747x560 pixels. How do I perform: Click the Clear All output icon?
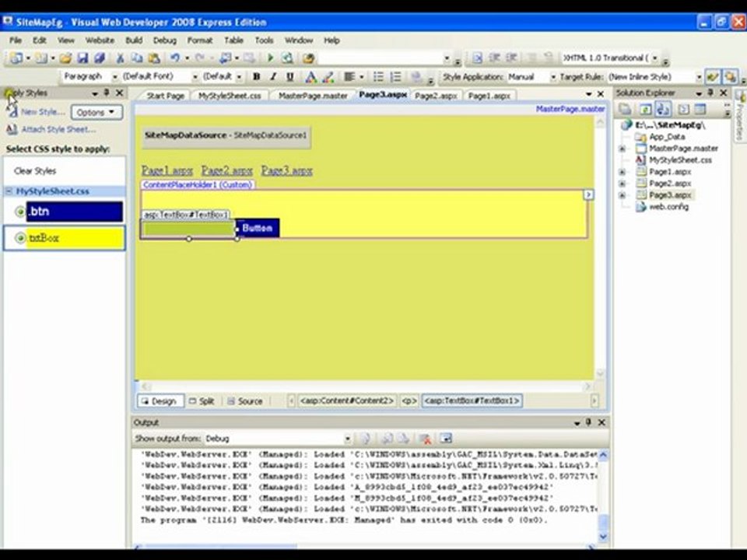coord(425,439)
